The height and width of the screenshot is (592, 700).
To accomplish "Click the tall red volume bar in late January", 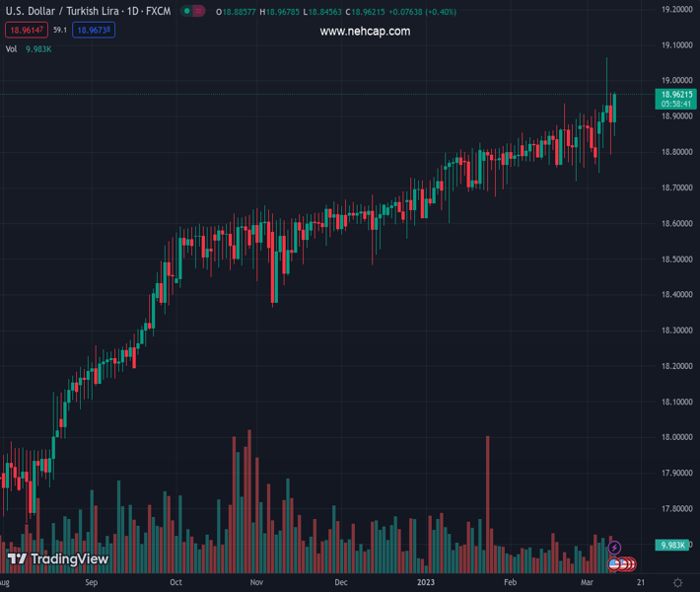I will point(487,493).
